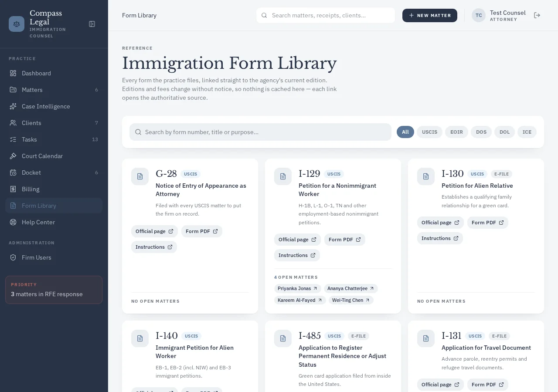Click 'Immigration Form Library' heading
Screen dimensions: 558x392
[229, 64]
